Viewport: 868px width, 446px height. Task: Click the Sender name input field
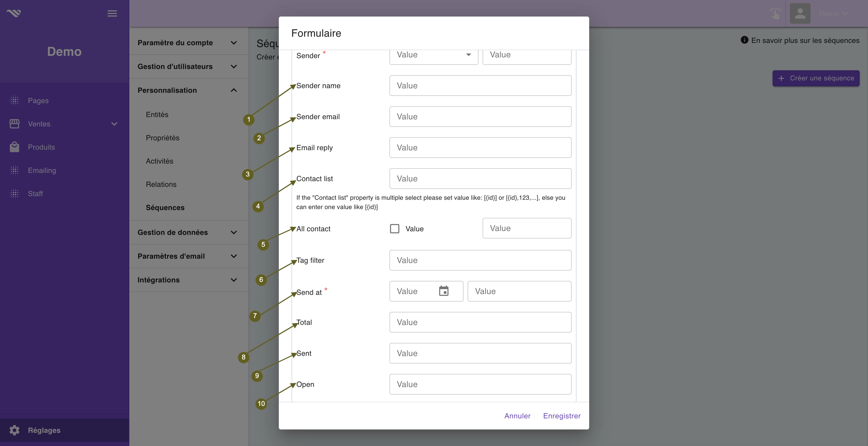tap(480, 86)
